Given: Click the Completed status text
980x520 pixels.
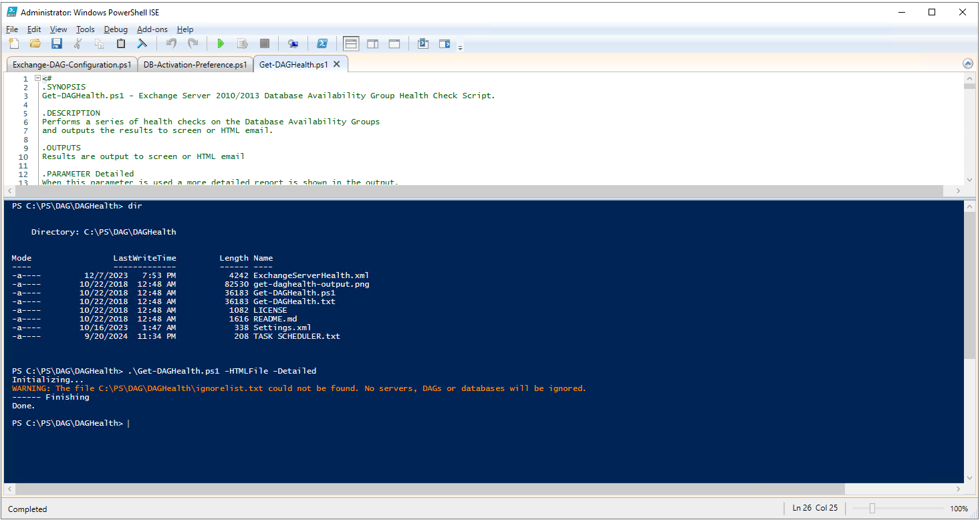Looking at the screenshot, I should click(27, 509).
